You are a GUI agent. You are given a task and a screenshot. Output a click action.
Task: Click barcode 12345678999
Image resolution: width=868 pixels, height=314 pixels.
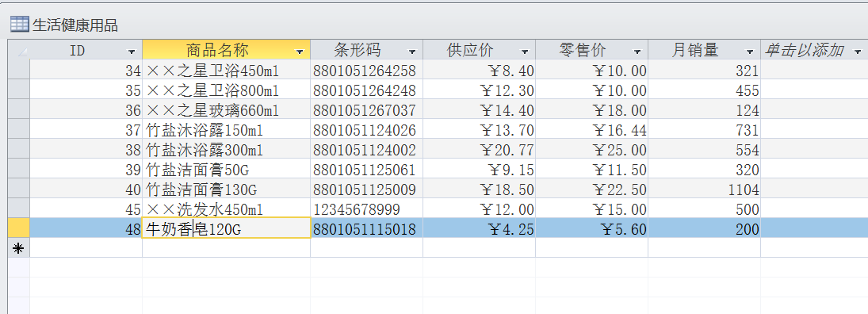(366, 209)
